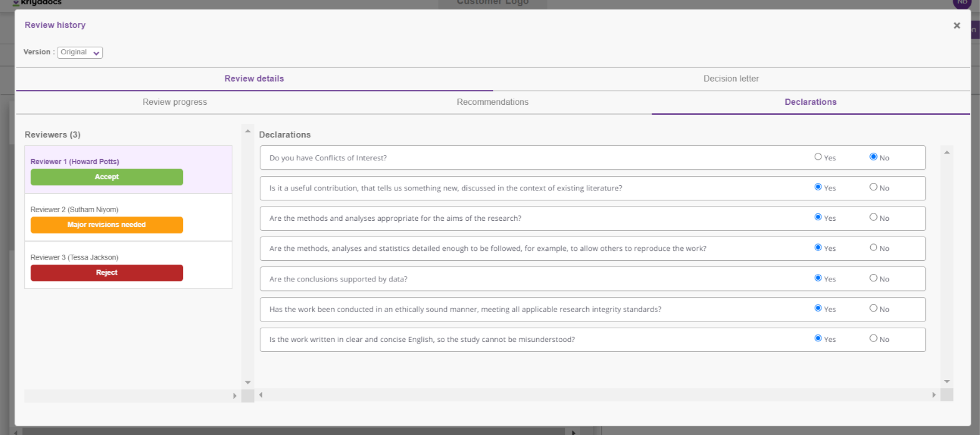The height and width of the screenshot is (435, 980).
Task: Select No for clear and concise English
Action: [873, 338]
